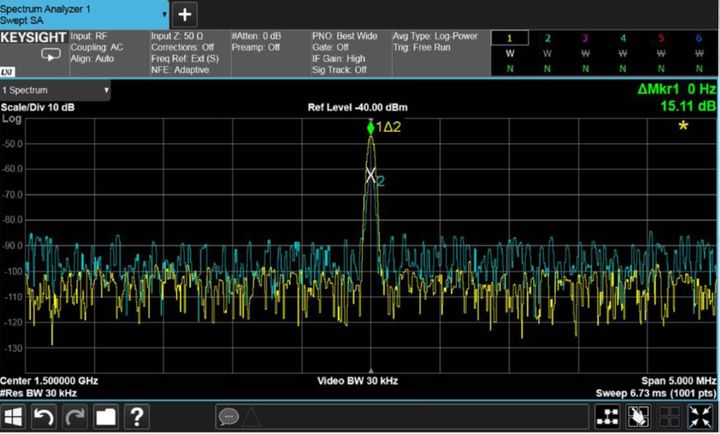
Task: Click the touch pointer hand icon
Action: 633,417
